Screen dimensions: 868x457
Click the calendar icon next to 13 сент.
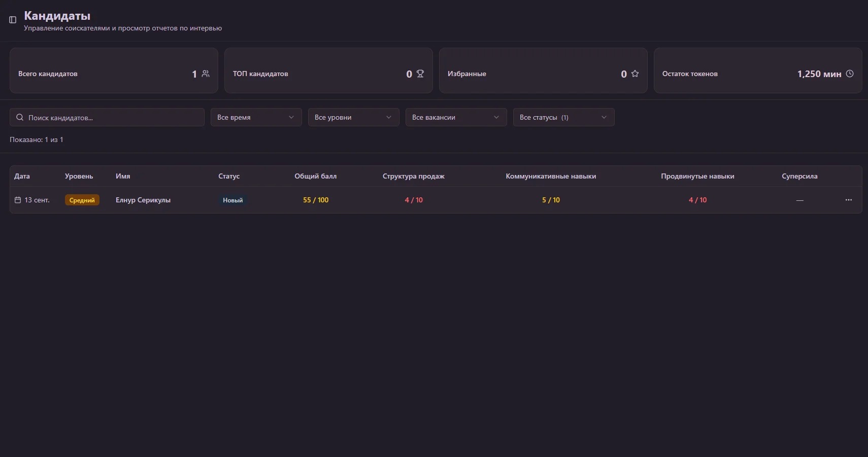18,200
